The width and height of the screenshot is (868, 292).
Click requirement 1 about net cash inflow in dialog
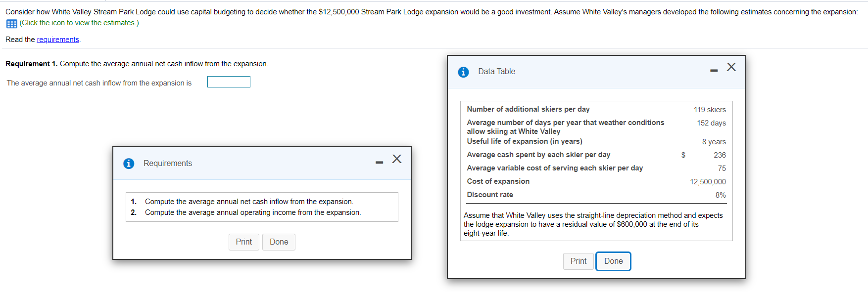[249, 202]
